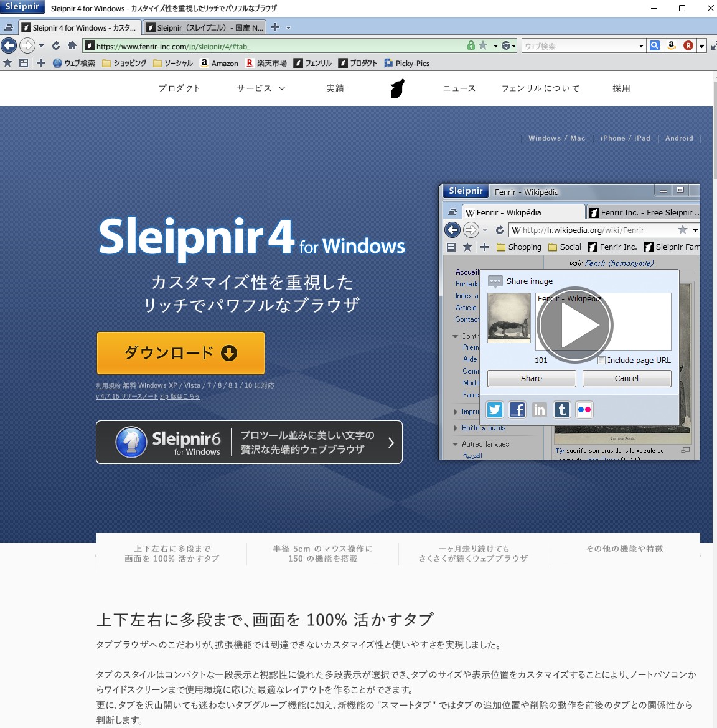Search with the Amazon icon in search bar
Image resolution: width=717 pixels, height=728 pixels.
671,45
